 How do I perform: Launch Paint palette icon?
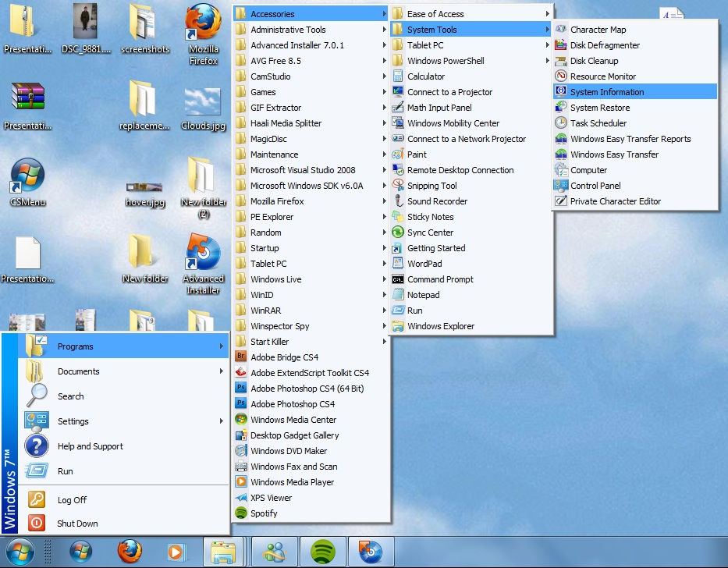(x=398, y=154)
